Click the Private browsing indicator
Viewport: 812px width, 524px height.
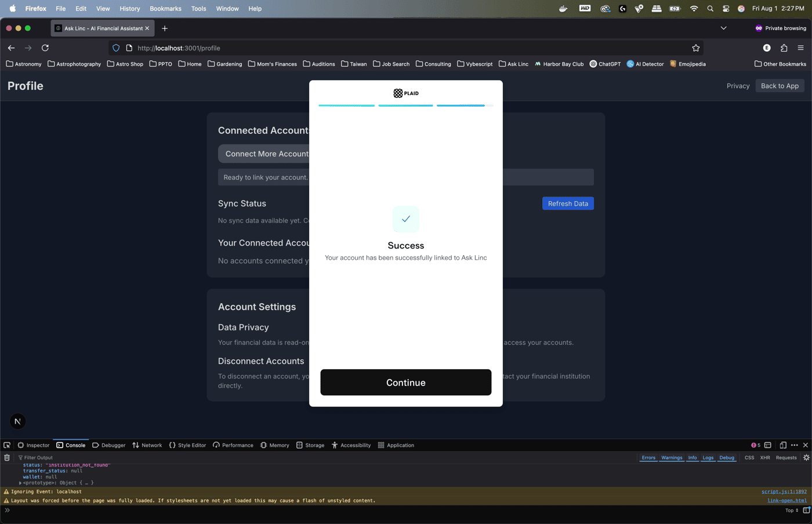click(781, 28)
